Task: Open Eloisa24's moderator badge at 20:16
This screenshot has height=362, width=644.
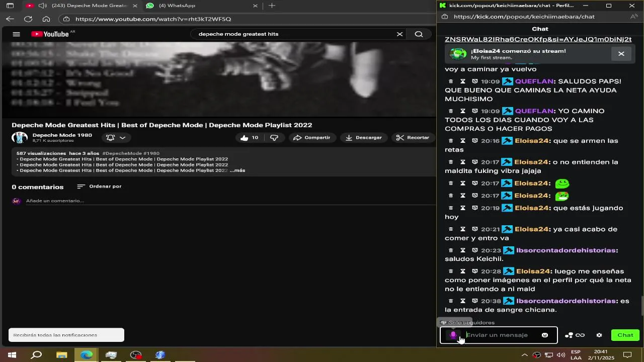Action: click(x=507, y=141)
